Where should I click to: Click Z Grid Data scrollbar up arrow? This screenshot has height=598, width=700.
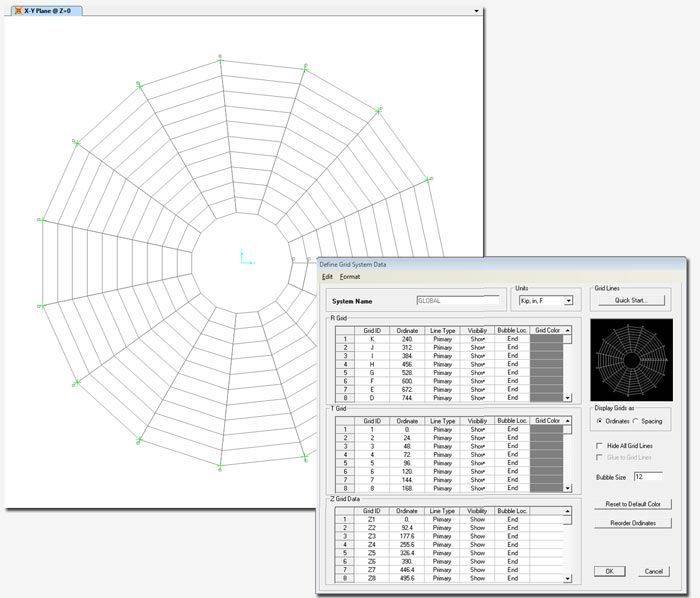coord(567,511)
